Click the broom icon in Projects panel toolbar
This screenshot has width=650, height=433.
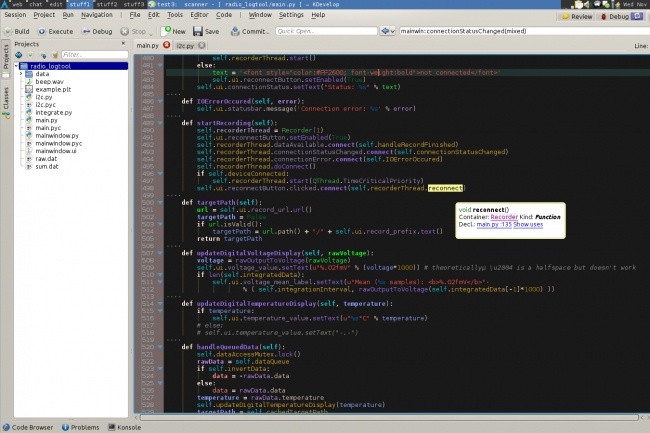54,55
